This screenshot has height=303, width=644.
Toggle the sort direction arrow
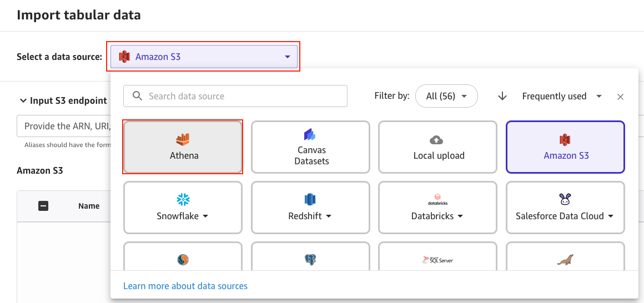502,96
